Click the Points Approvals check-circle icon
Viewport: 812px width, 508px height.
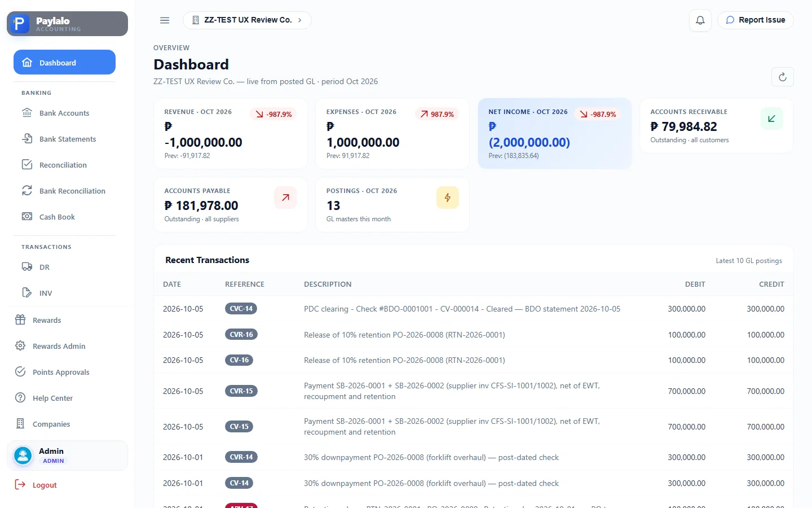[x=20, y=372]
